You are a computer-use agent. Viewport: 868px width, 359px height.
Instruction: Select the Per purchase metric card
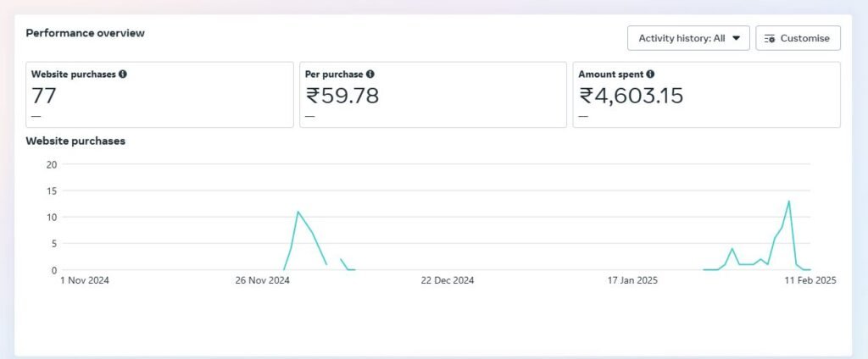pos(432,94)
